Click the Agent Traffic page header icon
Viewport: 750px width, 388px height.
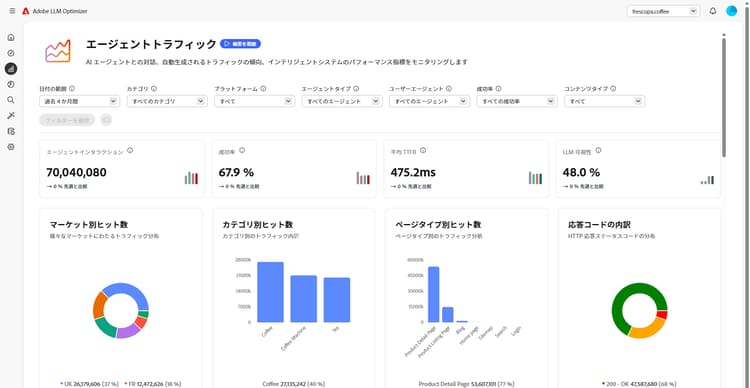pos(58,51)
